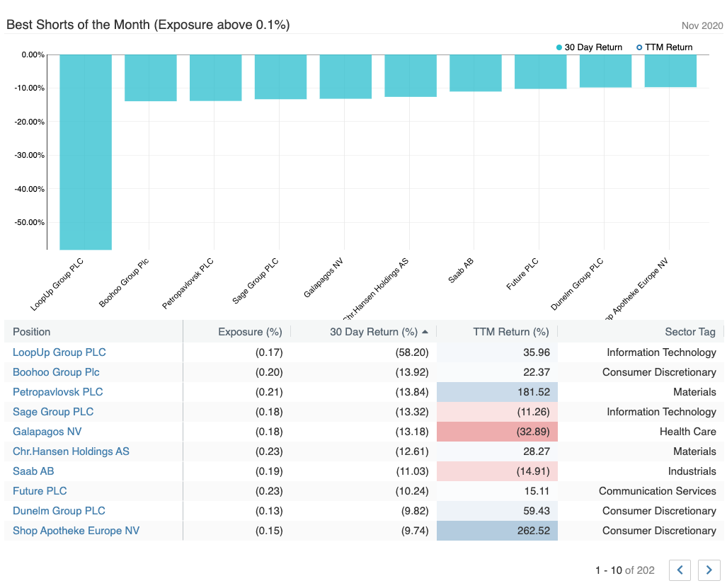Open Chr.Hansen Holdings AS position link
727x588 pixels.
(x=71, y=451)
